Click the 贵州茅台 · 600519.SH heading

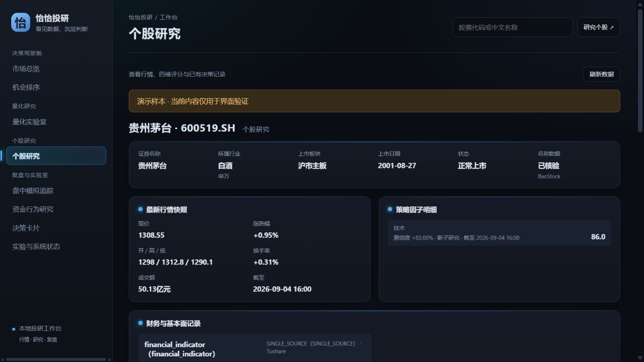click(x=182, y=128)
